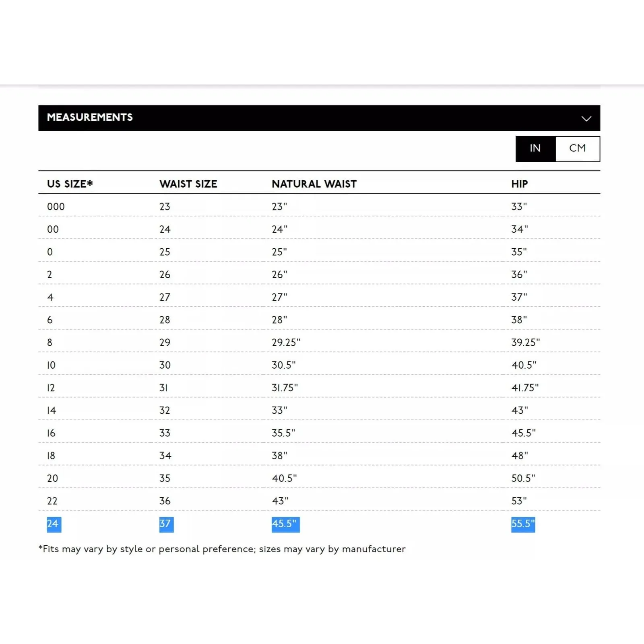Click the fits may vary footnote text

pyautogui.click(x=222, y=549)
